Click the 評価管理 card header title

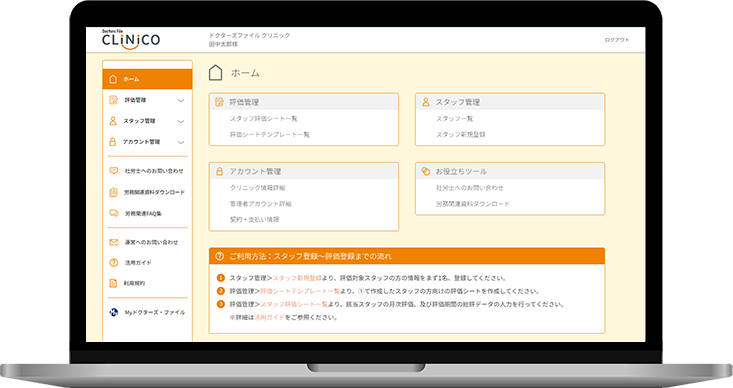click(244, 102)
